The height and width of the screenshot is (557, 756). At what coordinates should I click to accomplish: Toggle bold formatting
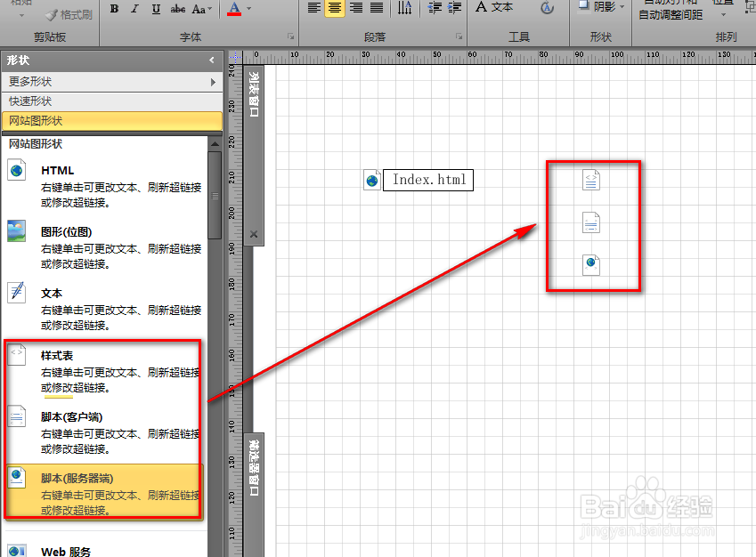tap(114, 9)
